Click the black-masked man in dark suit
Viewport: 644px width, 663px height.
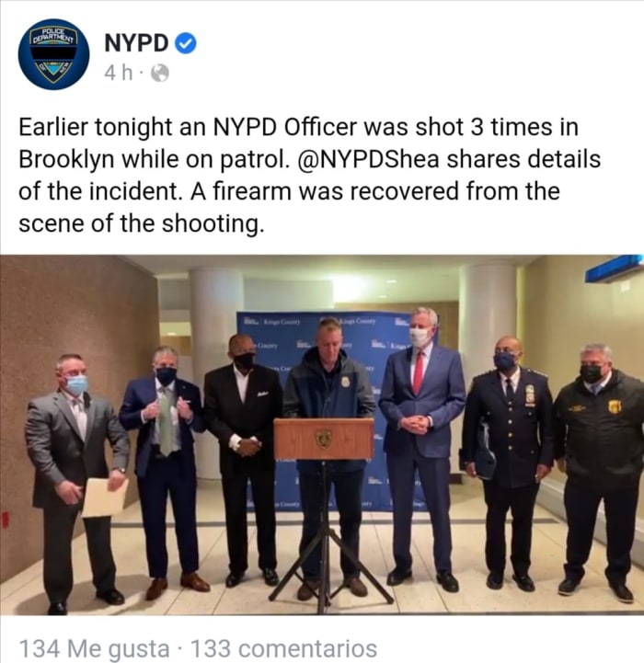pos(244,459)
